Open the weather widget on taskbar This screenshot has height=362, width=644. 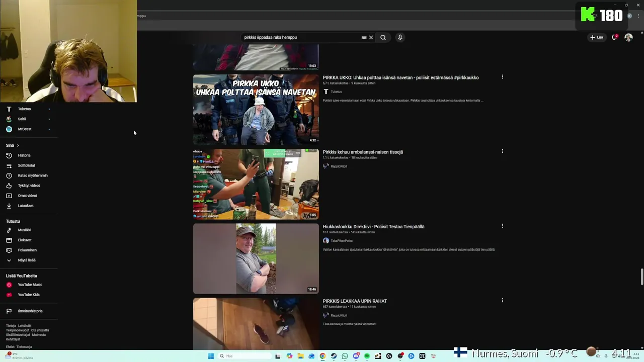coord(19,355)
